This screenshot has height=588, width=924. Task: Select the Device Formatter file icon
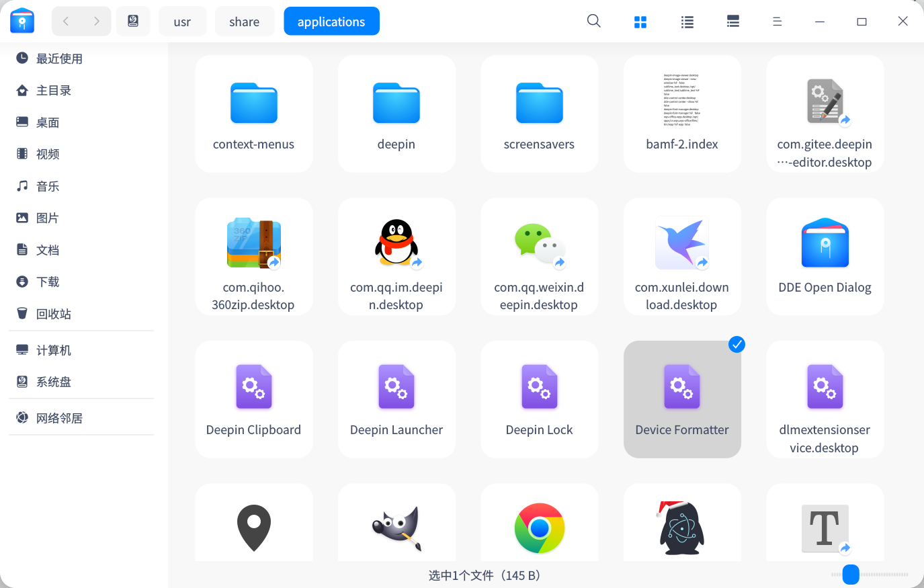[682, 386]
